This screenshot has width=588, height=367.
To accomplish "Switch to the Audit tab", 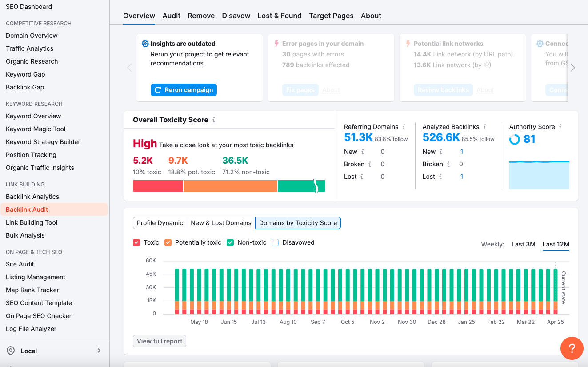I will [x=171, y=16].
